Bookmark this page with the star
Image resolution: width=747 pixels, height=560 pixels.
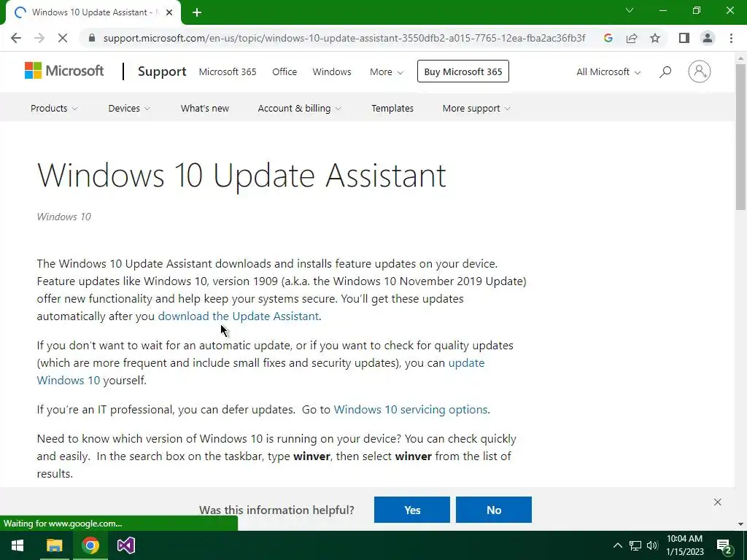point(655,38)
